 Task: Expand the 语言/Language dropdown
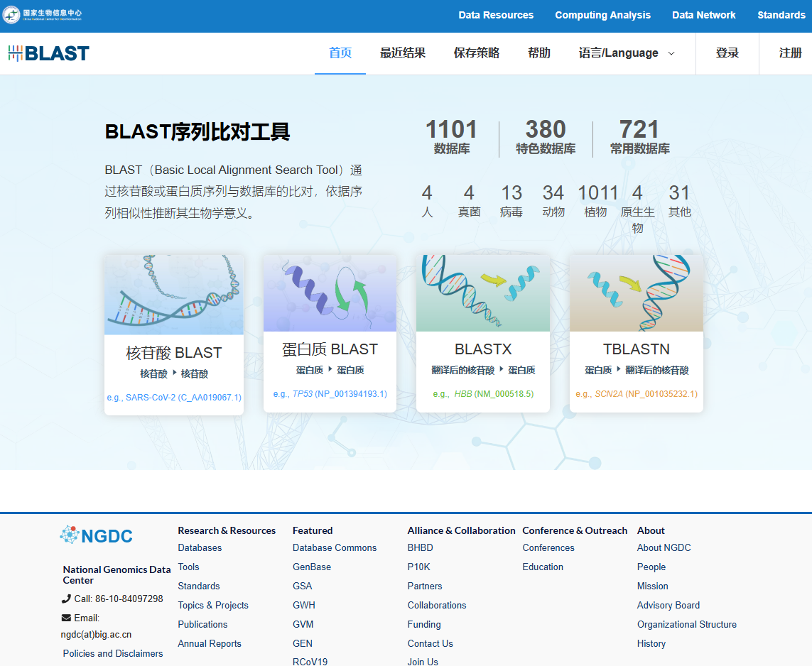[x=627, y=53]
